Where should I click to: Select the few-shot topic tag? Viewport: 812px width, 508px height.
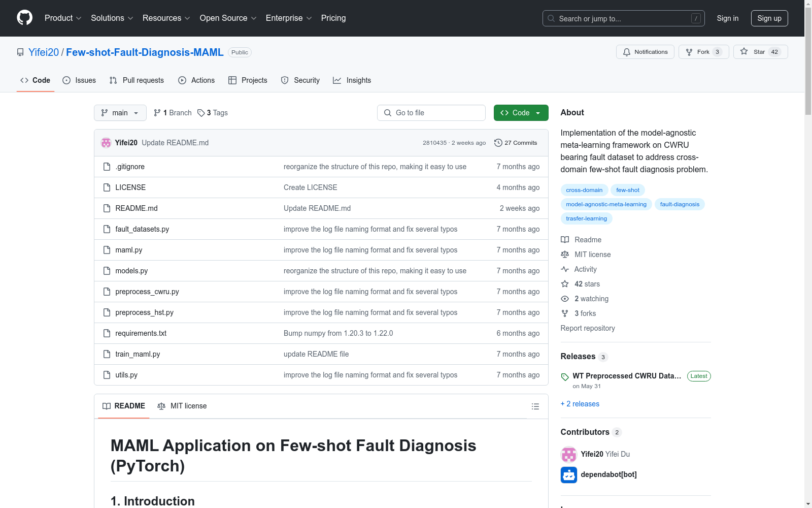coord(627,190)
